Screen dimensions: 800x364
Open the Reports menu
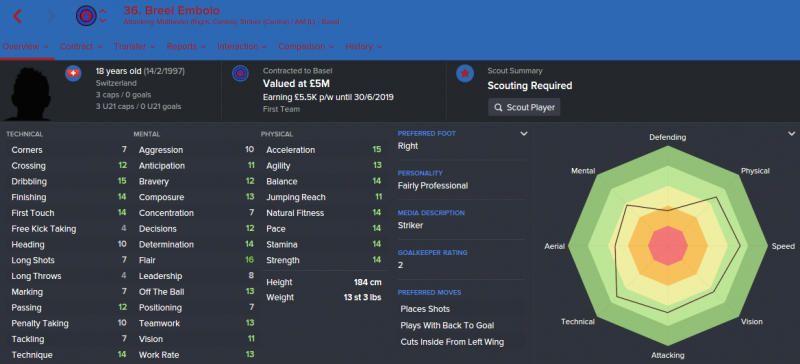pyautogui.click(x=186, y=46)
